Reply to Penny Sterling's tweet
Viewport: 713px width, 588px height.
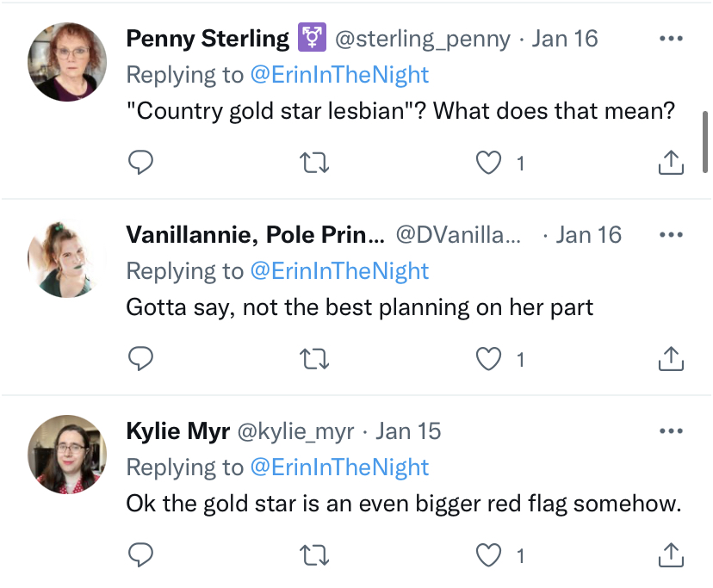[140, 162]
